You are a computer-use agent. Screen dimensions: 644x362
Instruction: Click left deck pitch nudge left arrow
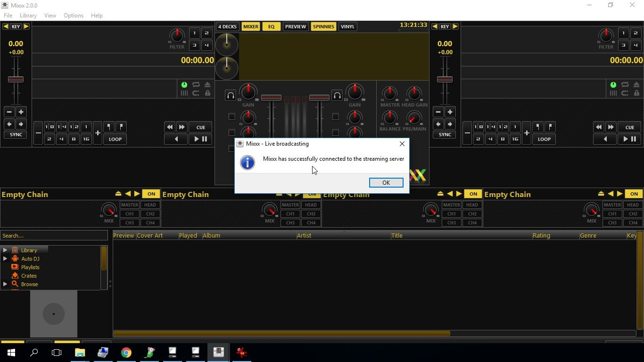(x=9, y=124)
